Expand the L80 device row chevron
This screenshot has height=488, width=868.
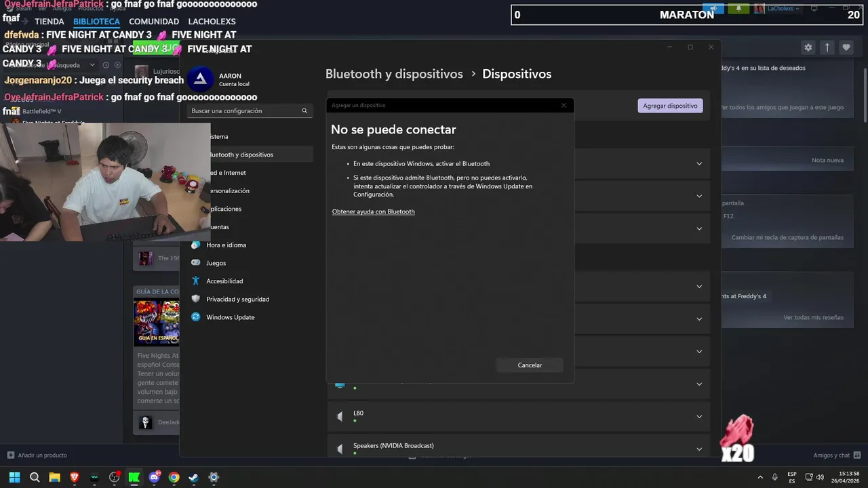click(x=699, y=416)
